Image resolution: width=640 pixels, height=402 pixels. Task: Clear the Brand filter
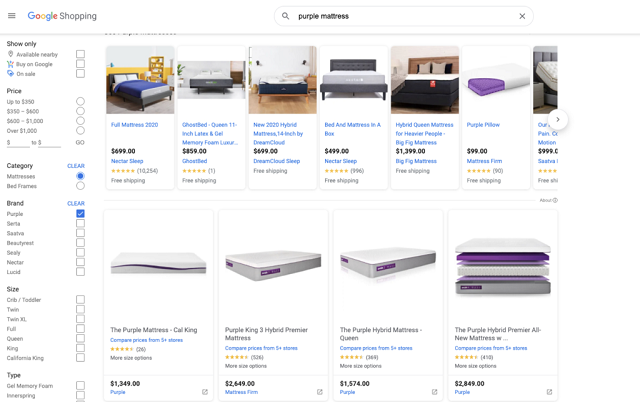(x=75, y=203)
